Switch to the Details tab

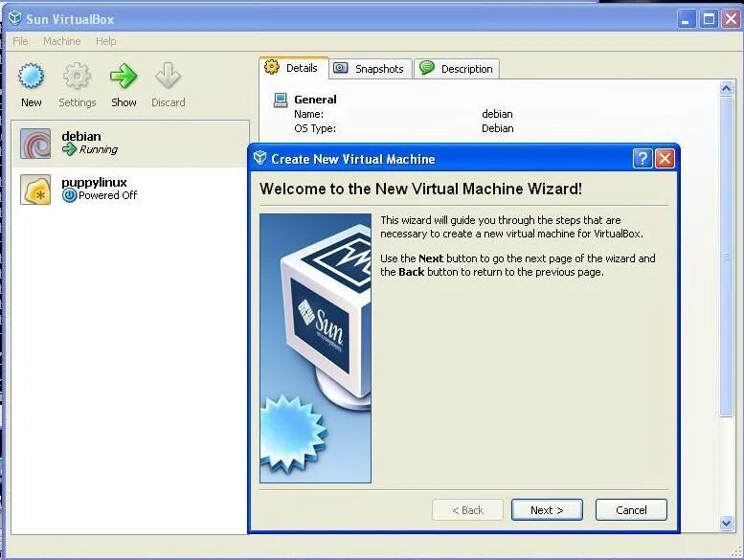[294, 68]
